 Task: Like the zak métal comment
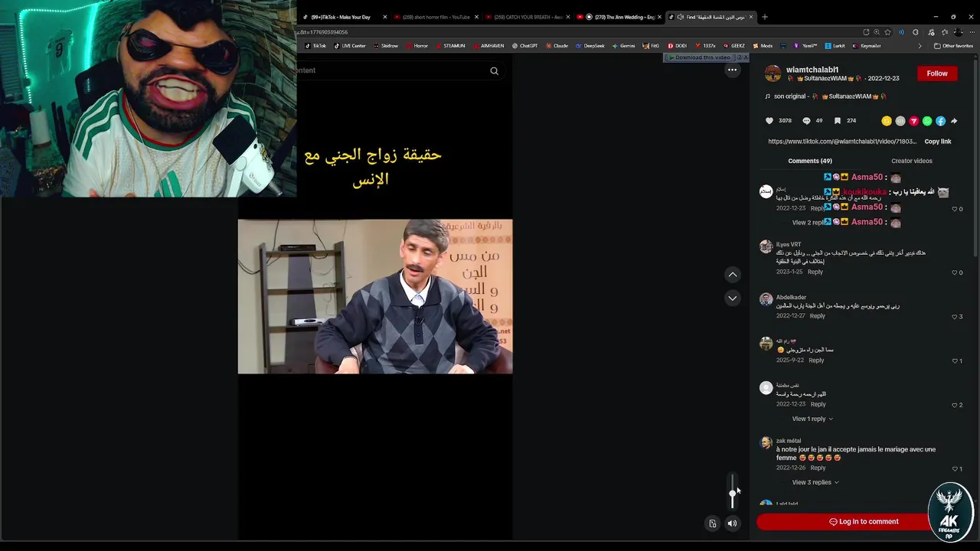[x=955, y=468]
